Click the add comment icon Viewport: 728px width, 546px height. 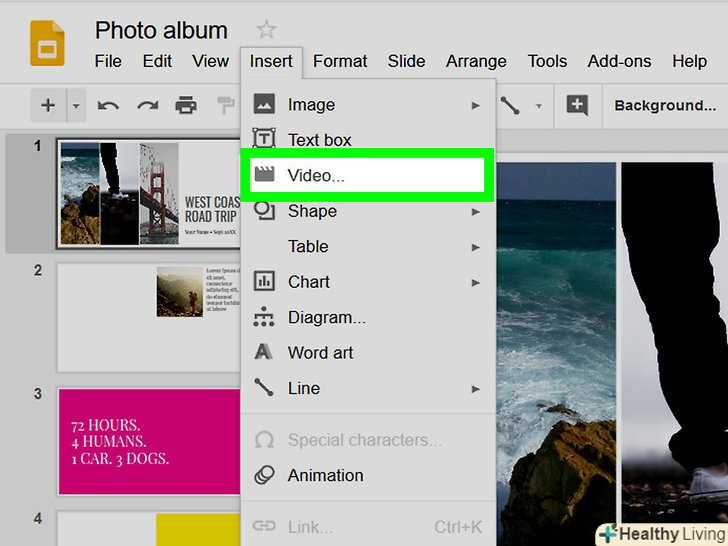(577, 105)
